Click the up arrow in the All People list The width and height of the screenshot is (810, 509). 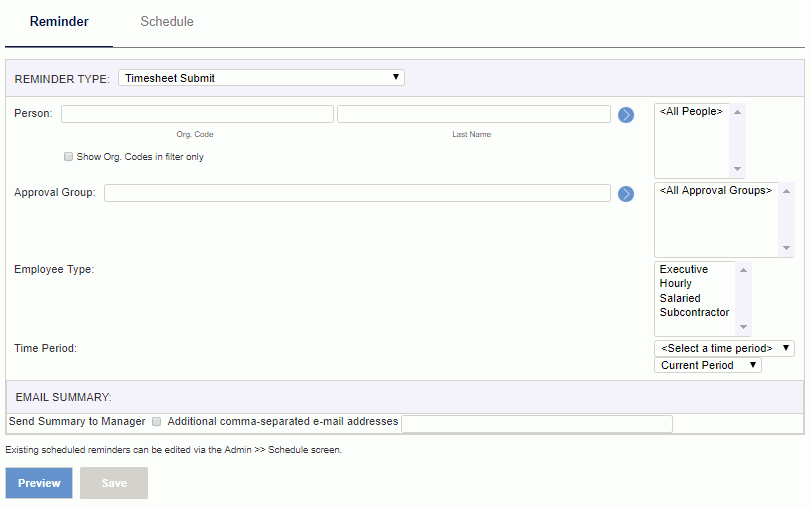click(737, 112)
